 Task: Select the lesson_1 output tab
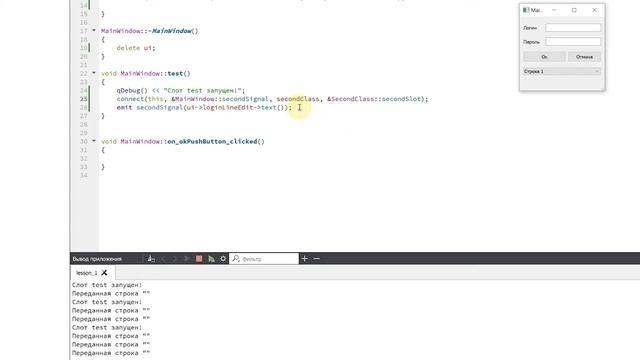tap(87, 273)
